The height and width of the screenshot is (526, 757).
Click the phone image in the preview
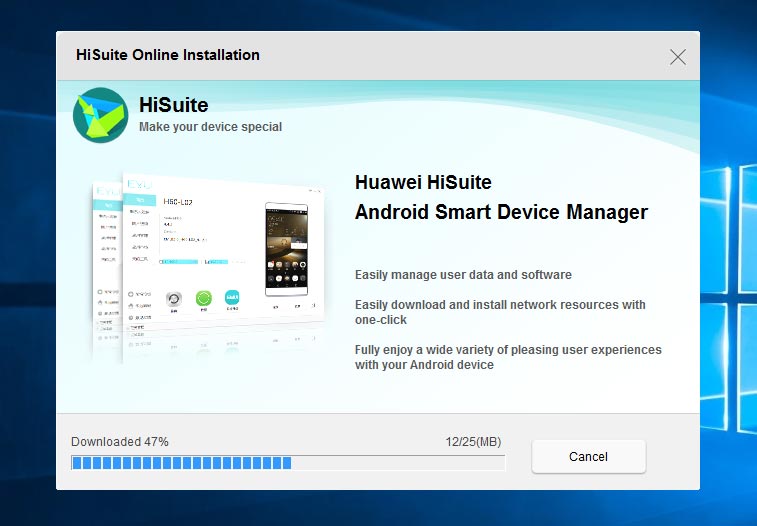[x=289, y=250]
